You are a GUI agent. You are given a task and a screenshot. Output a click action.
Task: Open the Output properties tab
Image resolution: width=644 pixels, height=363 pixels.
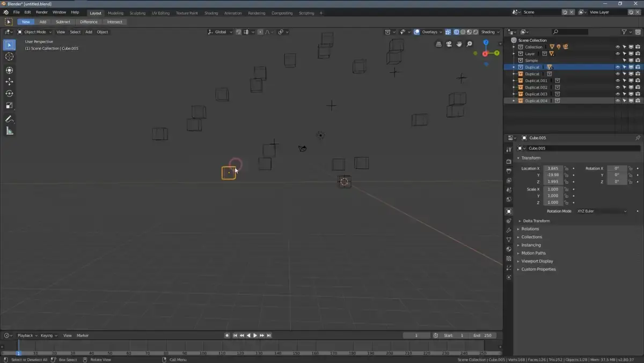(x=509, y=171)
